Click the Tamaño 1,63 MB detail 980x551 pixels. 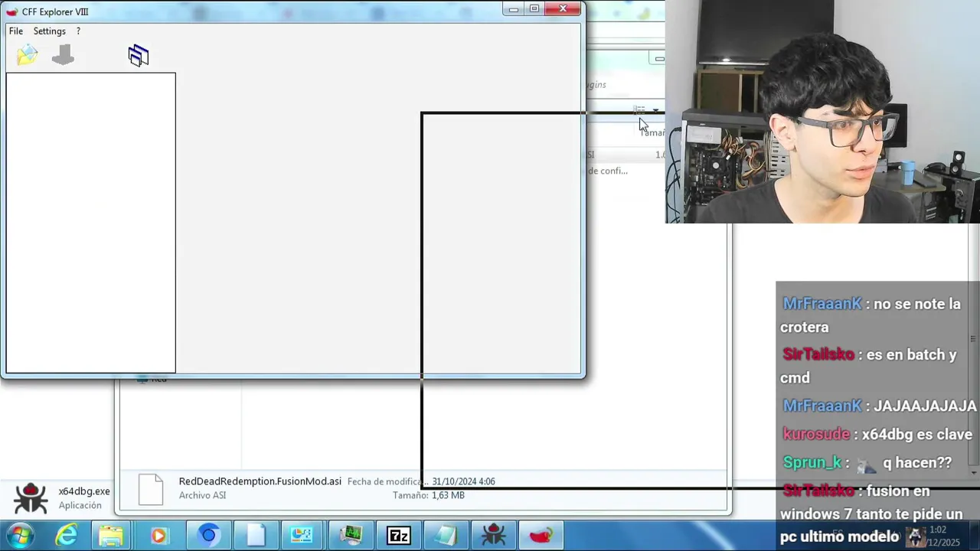[x=429, y=495]
